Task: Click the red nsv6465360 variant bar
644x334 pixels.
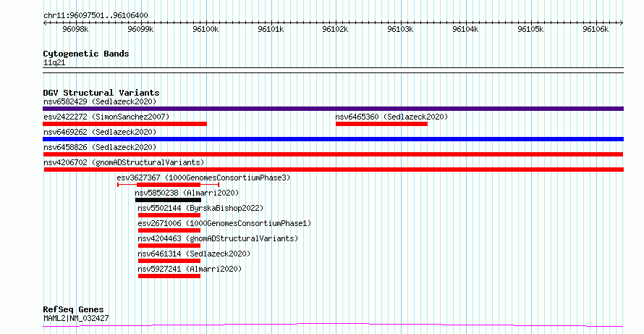Action: tap(381, 124)
